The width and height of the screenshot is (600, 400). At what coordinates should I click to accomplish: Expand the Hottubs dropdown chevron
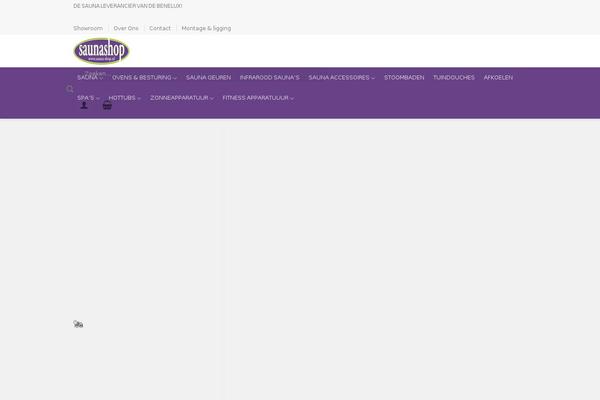pos(139,98)
